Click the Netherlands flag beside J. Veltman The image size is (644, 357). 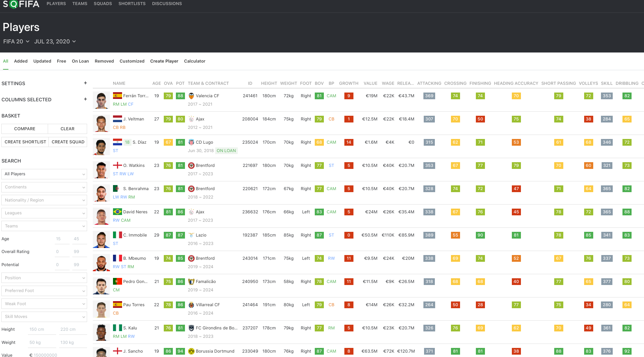117,119
